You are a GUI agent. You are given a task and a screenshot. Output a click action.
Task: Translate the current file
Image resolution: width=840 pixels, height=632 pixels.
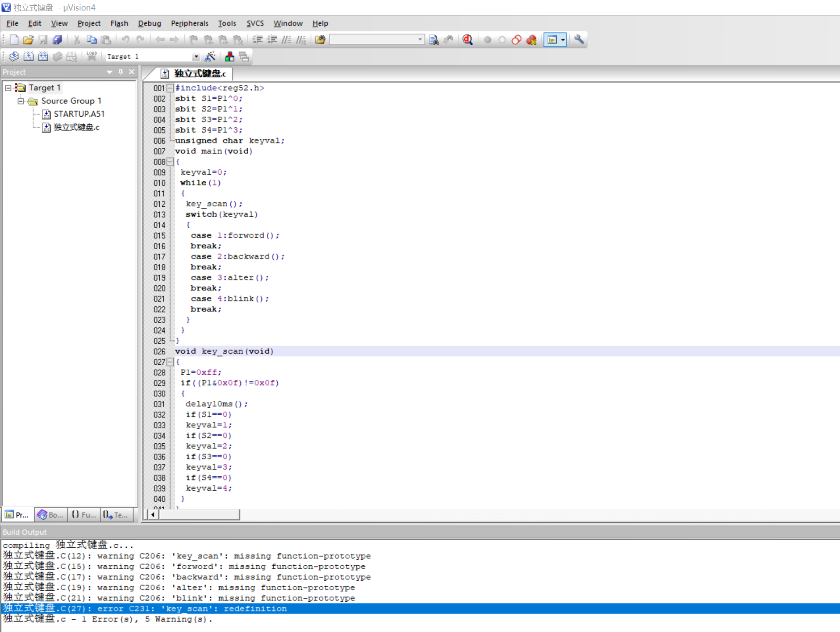click(14, 56)
